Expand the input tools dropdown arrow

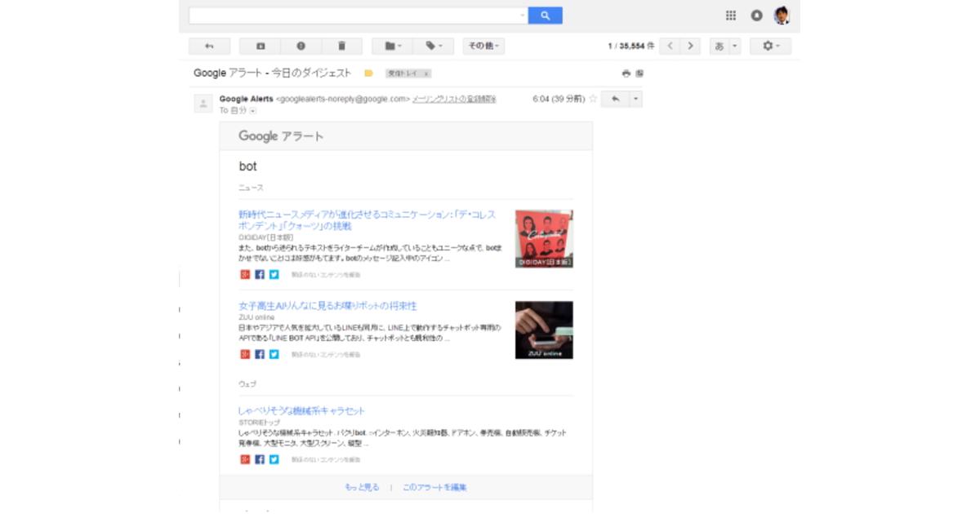[735, 47]
